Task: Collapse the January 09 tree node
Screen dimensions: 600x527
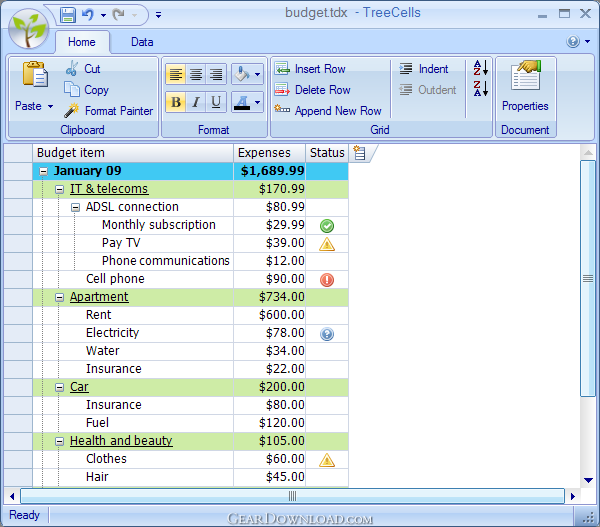Action: (43, 171)
